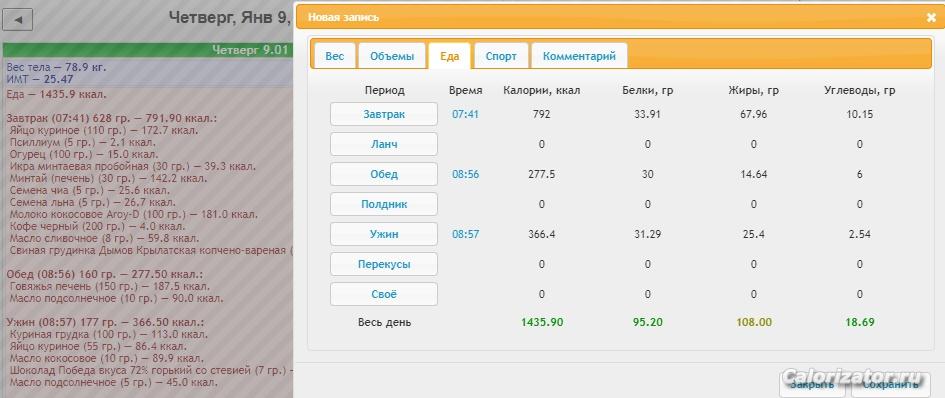Click the Перекусы period button

384,264
